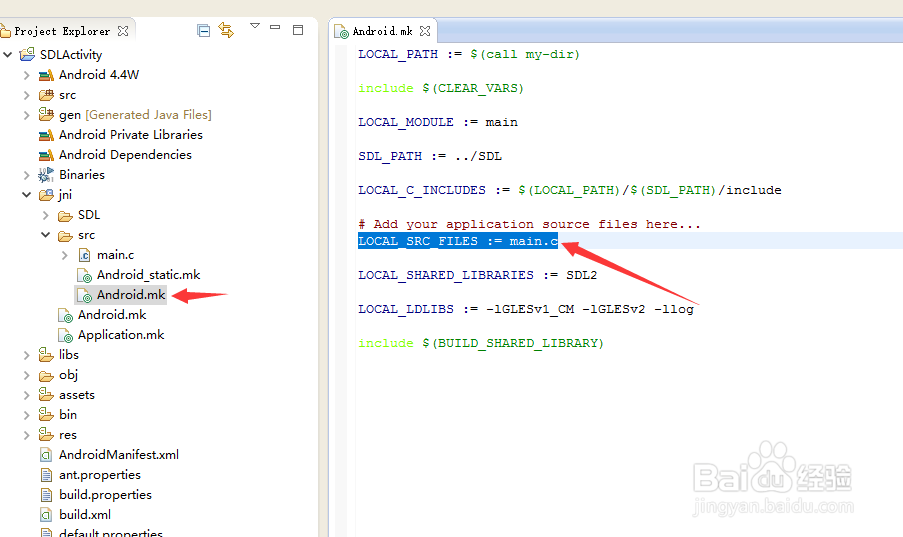
Task: Click Android Dependencies library icon
Action: pyautogui.click(x=46, y=156)
